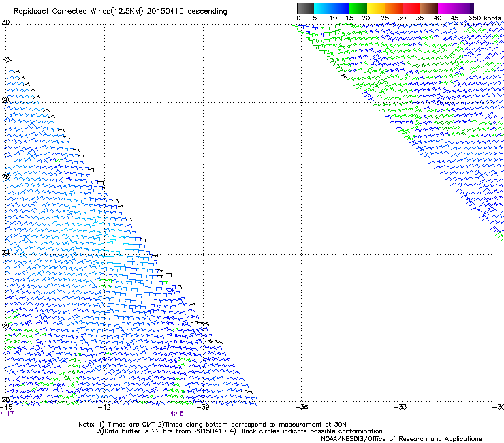This screenshot has height=443, width=504.
Task: Click the latitude label 20
Action: (5, 400)
